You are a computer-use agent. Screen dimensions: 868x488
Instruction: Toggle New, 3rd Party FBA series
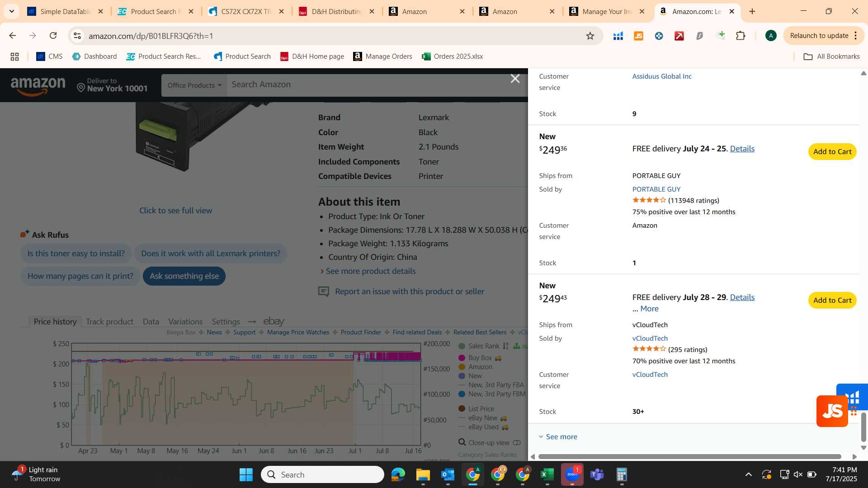491,385
